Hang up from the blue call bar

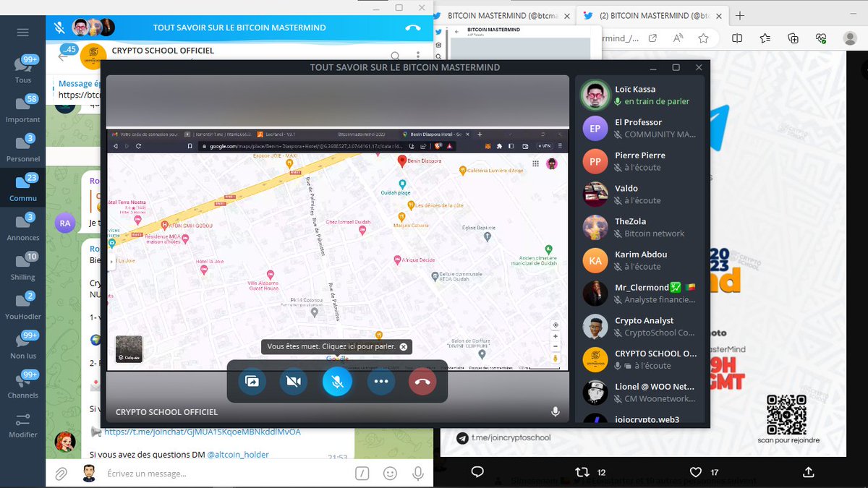(413, 27)
